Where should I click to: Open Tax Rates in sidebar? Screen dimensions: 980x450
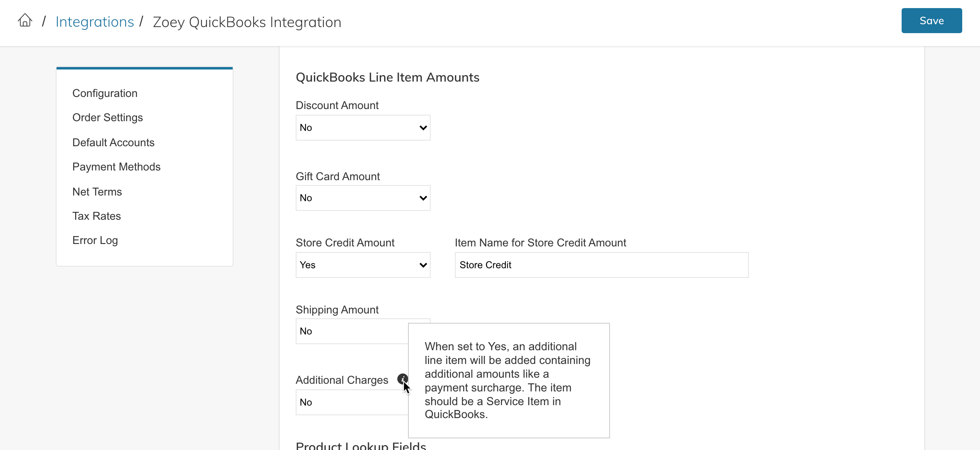97,216
